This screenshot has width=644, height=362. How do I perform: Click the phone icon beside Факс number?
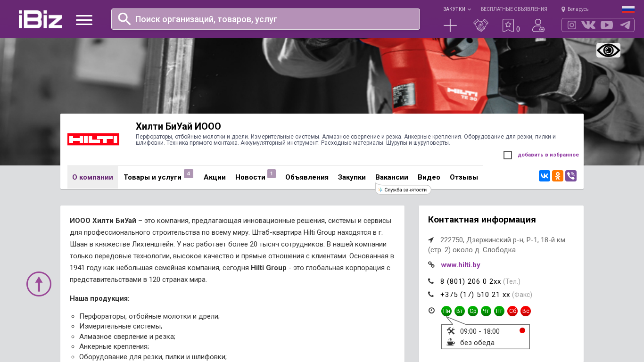[431, 295]
